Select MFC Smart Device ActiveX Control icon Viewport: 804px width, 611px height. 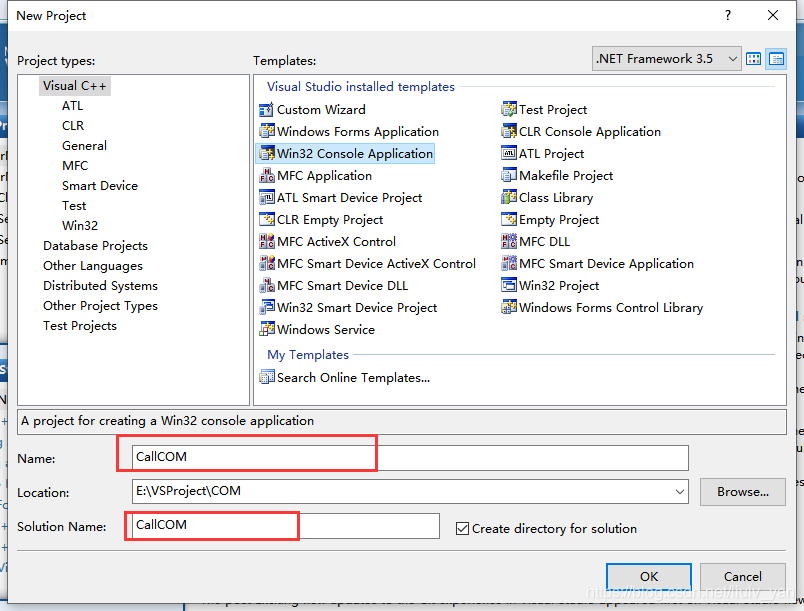coord(267,263)
